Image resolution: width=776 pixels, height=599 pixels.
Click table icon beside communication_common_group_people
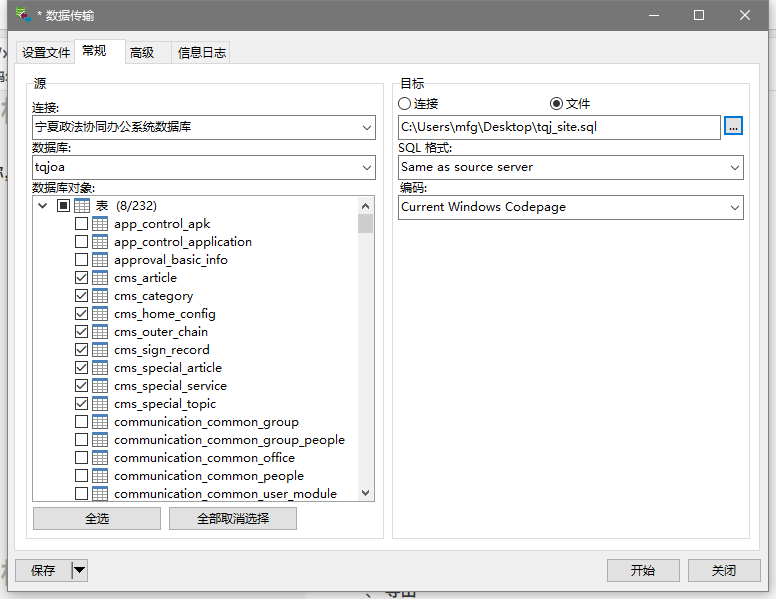click(100, 440)
